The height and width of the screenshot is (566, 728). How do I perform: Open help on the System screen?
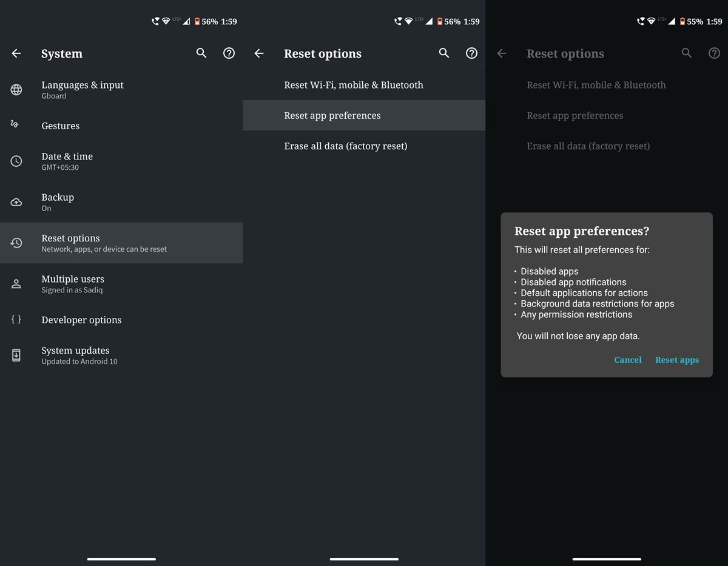(229, 53)
